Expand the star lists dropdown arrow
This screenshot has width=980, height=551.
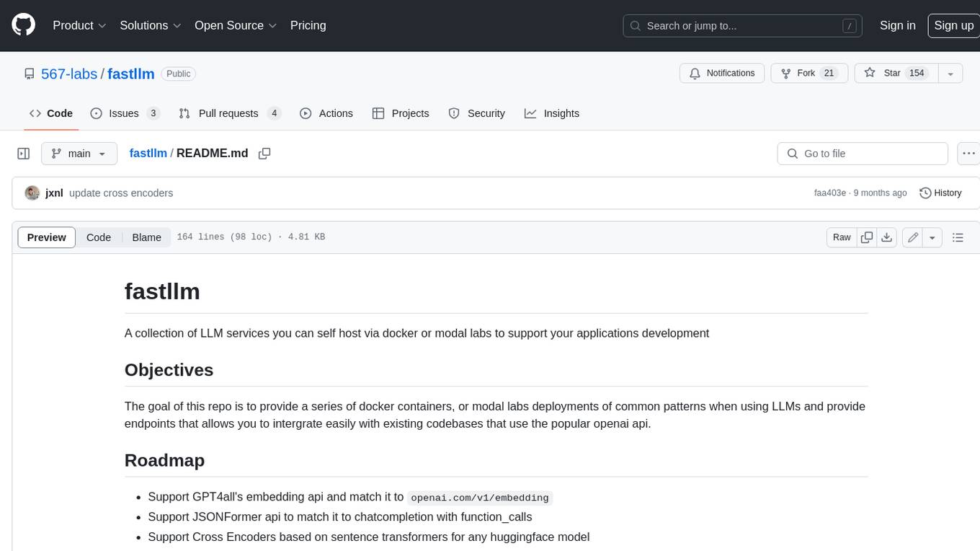coord(950,73)
